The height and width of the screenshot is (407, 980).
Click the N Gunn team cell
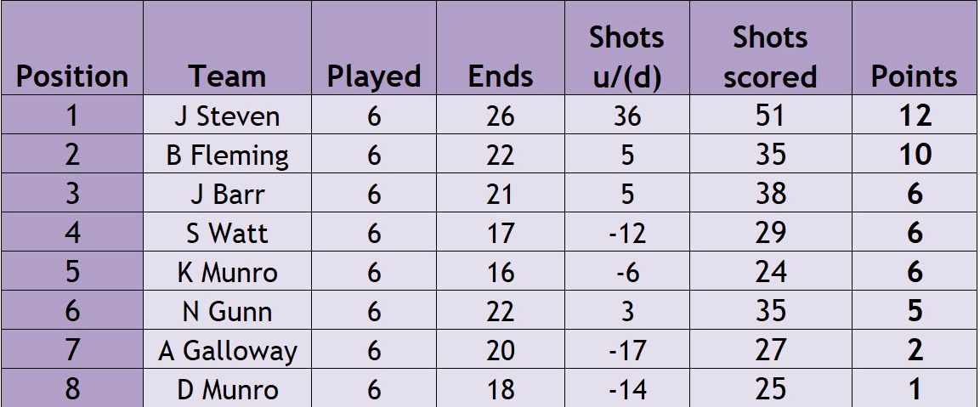point(228,310)
